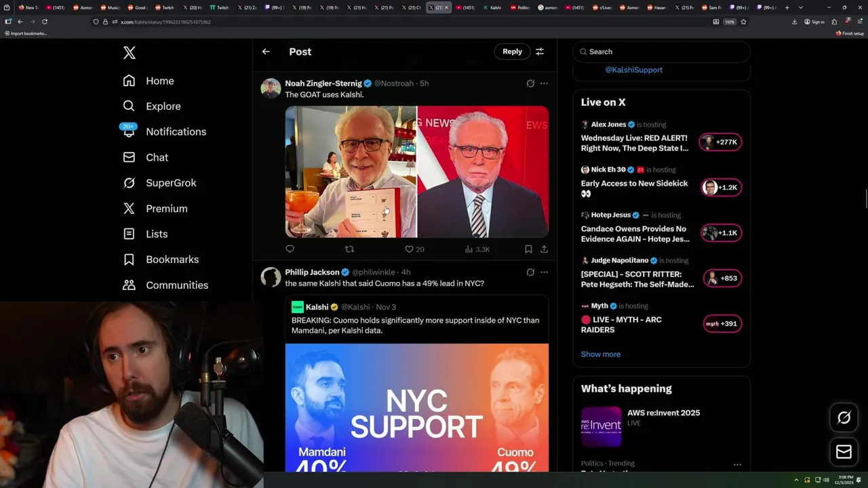The width and height of the screenshot is (868, 488).
Task: Open Communities in left sidebar
Action: [x=165, y=285]
